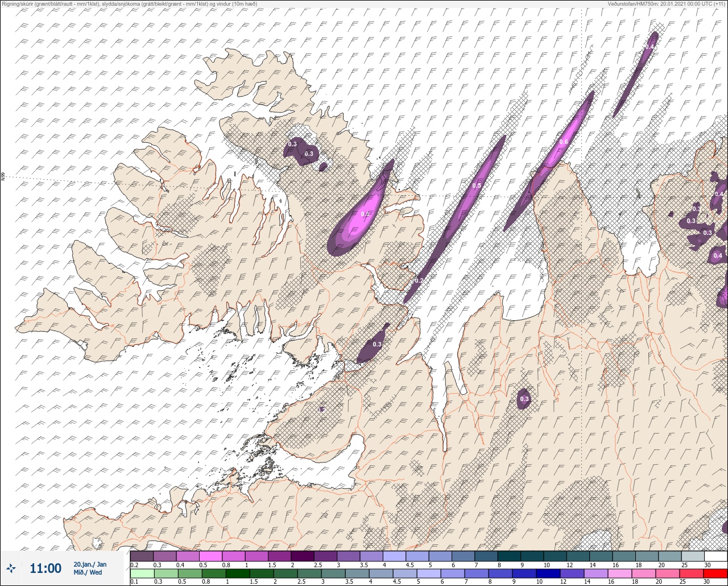728x586 pixels.
Task: Select green bottom-row swatch labeled 0.5
Action: point(189,573)
